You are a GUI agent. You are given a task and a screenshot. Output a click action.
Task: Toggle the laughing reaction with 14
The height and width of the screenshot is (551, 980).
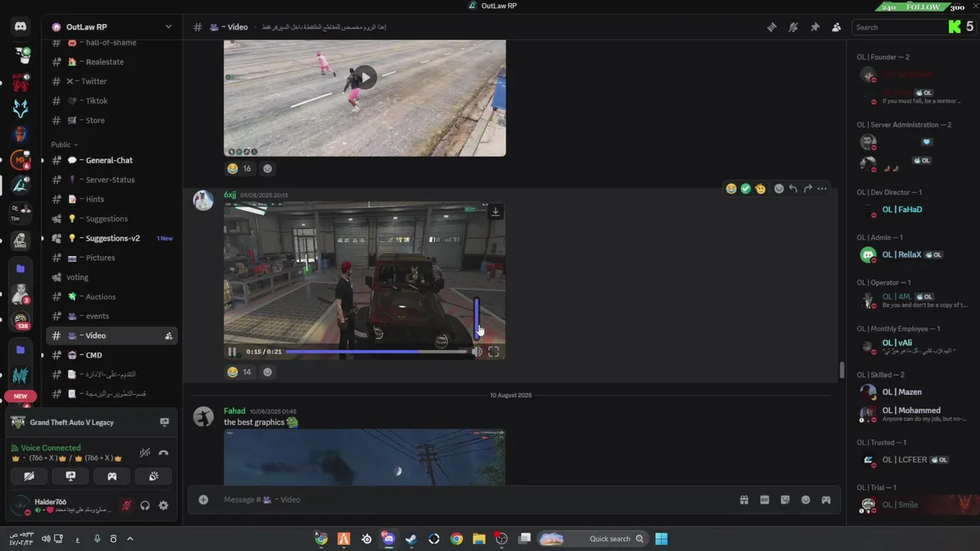pos(240,372)
